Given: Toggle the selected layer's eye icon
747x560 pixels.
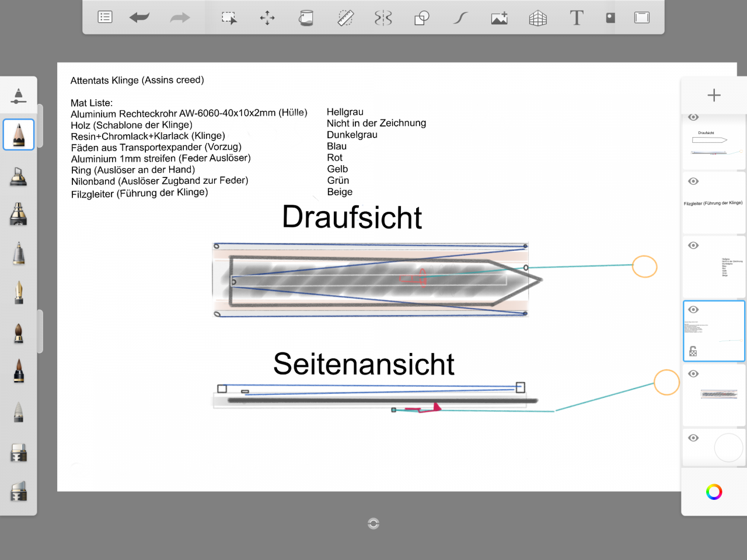Looking at the screenshot, I should [693, 310].
